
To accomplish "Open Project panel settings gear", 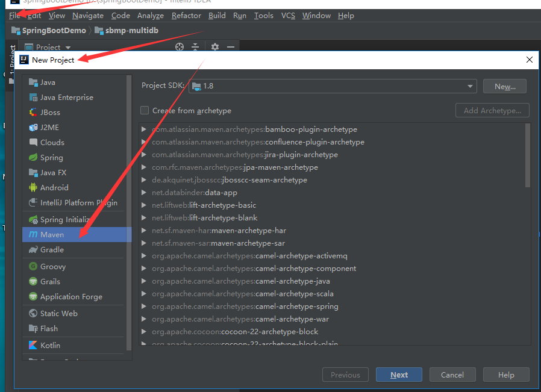I will click(x=215, y=47).
